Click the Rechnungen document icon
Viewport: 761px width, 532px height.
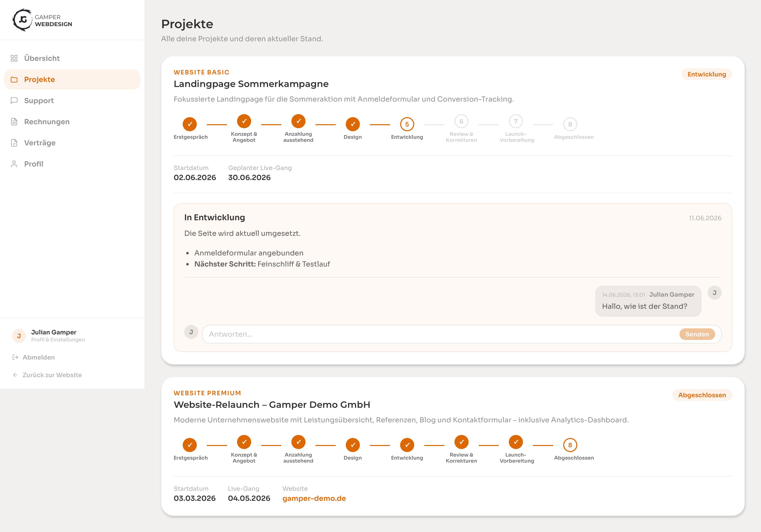click(14, 122)
